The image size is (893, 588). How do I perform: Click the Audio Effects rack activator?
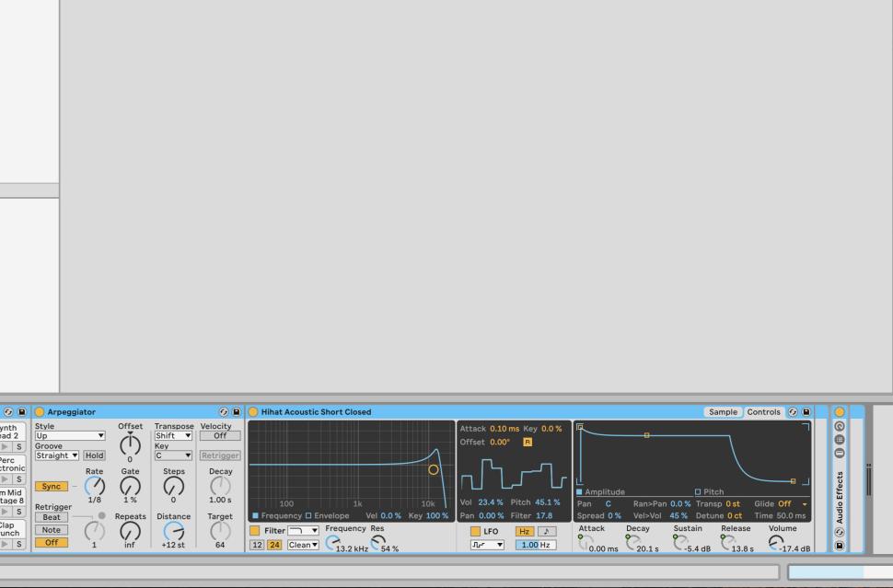[839, 412]
